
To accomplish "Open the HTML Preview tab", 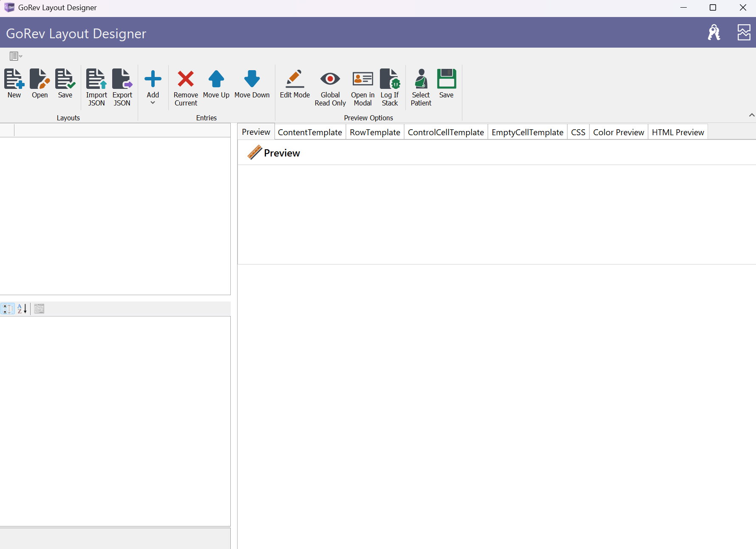I will (678, 132).
